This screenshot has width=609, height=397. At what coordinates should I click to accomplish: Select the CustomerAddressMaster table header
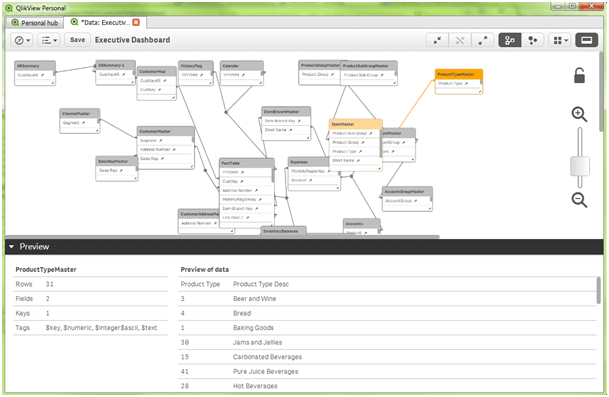pos(199,214)
